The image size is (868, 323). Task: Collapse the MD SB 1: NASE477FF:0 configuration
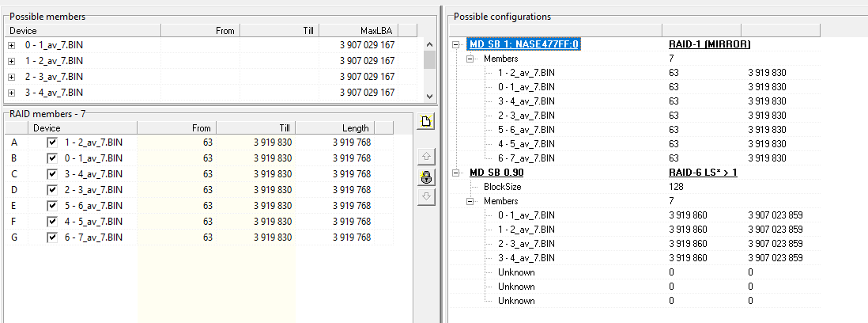[x=456, y=44]
